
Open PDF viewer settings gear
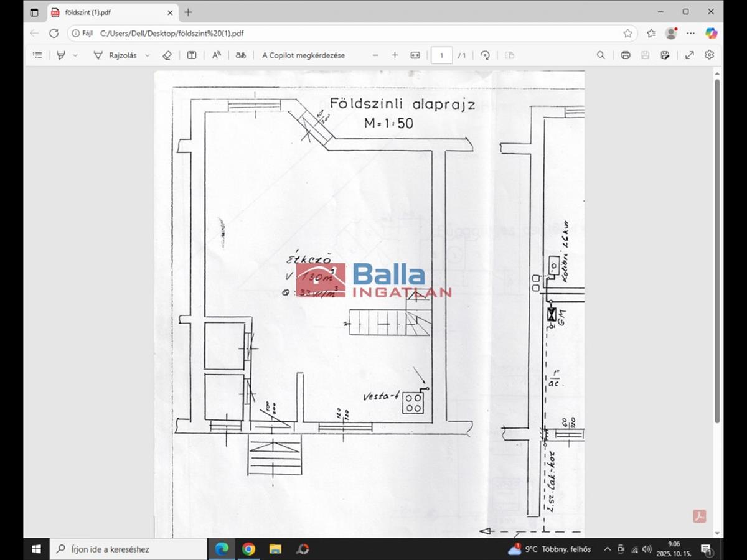[x=709, y=55]
